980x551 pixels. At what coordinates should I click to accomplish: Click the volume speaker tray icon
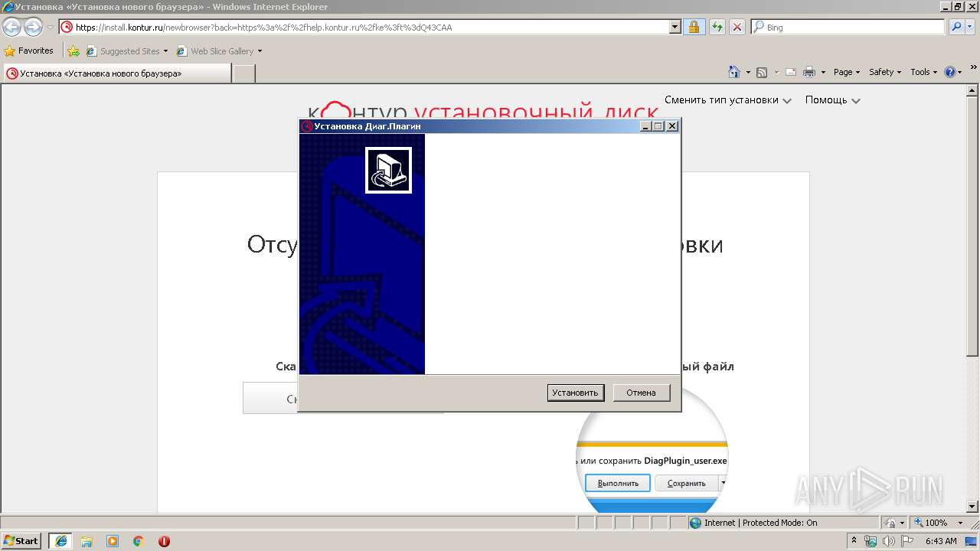(888, 541)
